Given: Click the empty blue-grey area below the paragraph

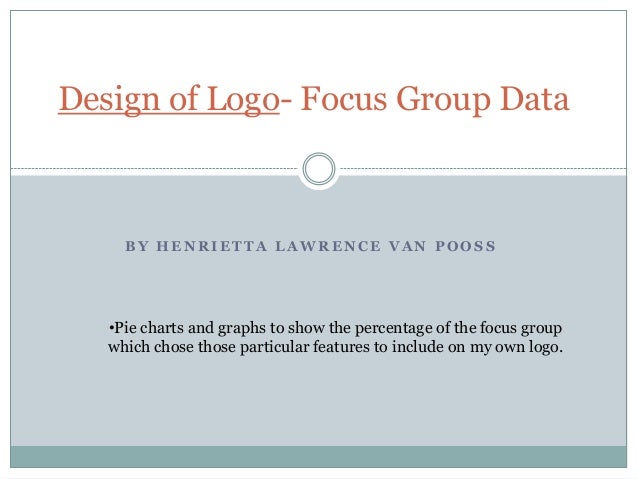Looking at the screenshot, I should pyautogui.click(x=319, y=401).
